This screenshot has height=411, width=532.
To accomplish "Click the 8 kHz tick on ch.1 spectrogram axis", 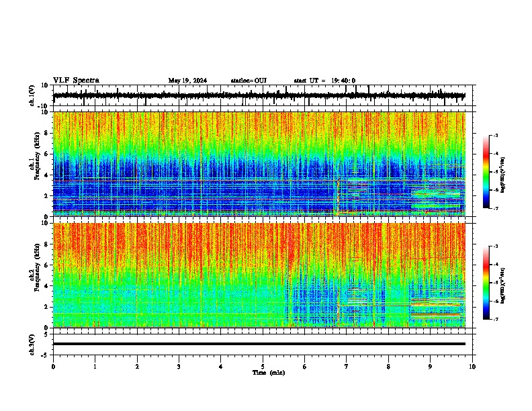I will (46, 133).
